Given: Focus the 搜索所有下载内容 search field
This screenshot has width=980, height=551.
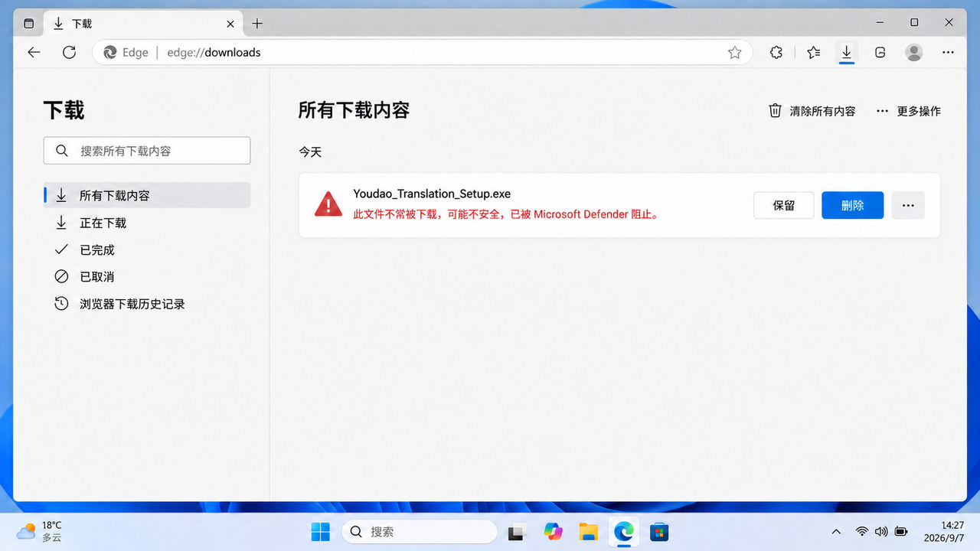Looking at the screenshot, I should (x=147, y=151).
